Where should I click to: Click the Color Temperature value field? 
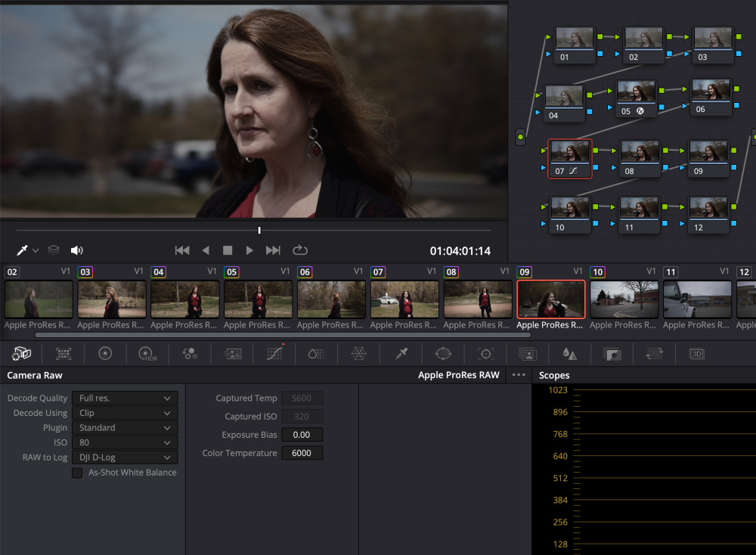302,454
